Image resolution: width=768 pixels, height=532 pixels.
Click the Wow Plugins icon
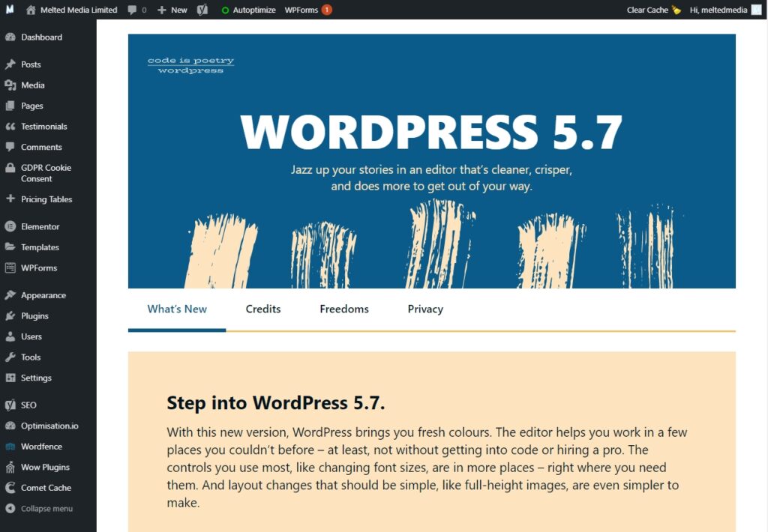click(10, 468)
